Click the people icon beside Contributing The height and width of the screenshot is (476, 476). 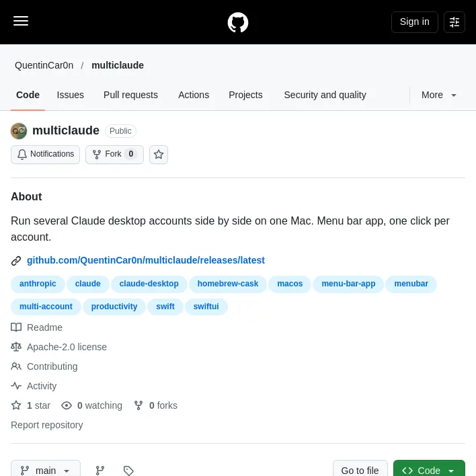[x=16, y=366]
